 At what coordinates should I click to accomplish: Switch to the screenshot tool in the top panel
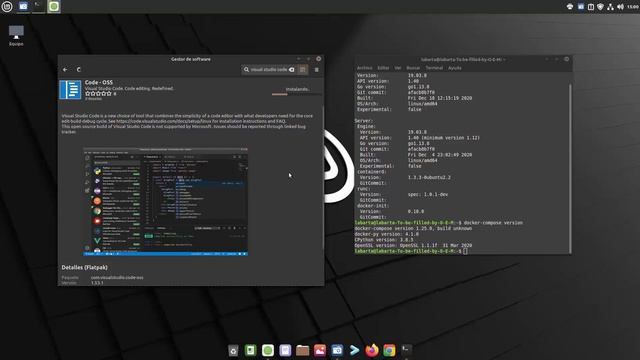click(x=23, y=7)
